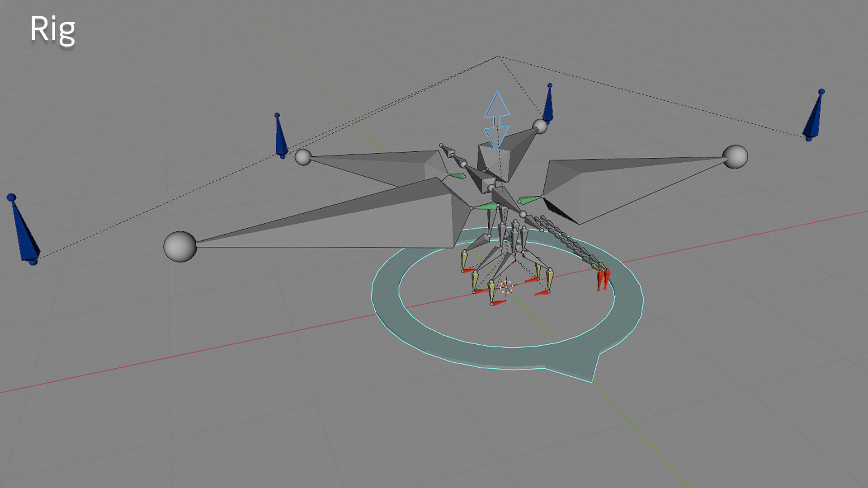The height and width of the screenshot is (488, 868).
Task: Select the green bone at the right wing base
Action: click(530, 199)
